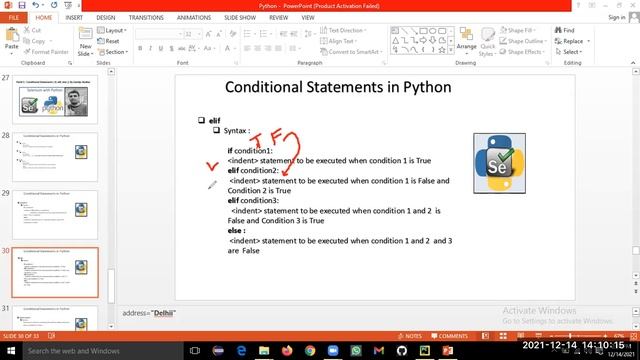Viewport: 640px width, 360px height.
Task: Select slide 27 thumbnail
Action: (55, 99)
